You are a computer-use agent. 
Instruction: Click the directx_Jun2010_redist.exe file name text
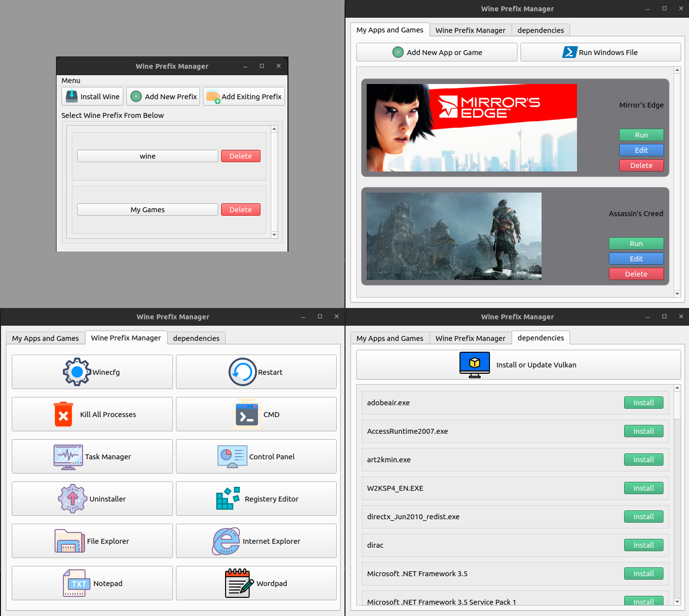point(413,517)
